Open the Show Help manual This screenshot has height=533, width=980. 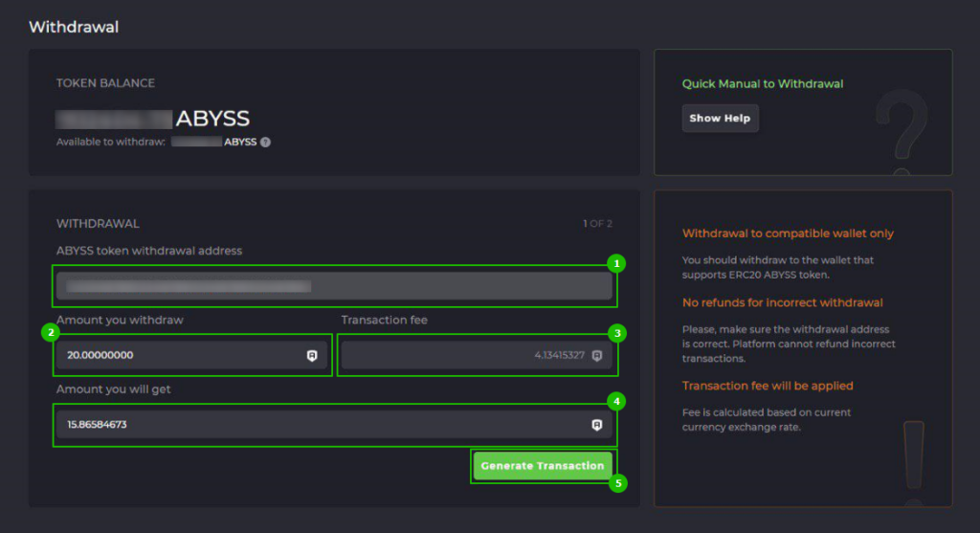pos(720,118)
